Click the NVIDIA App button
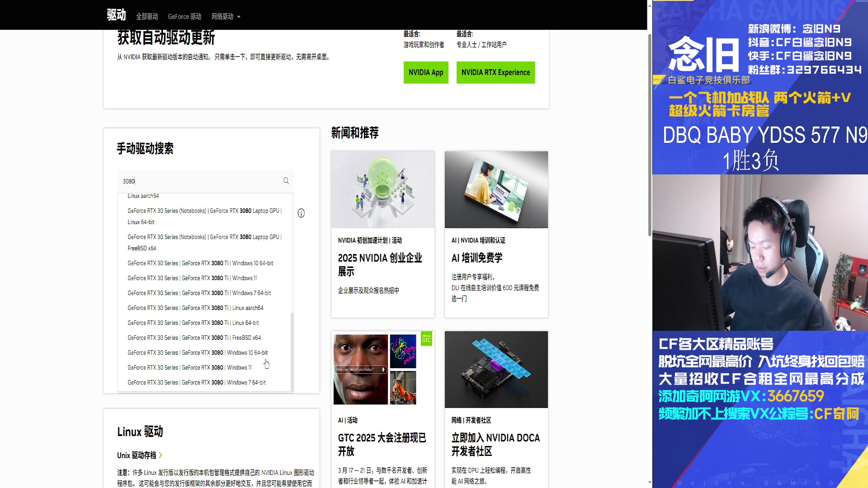868x488 pixels. point(426,72)
